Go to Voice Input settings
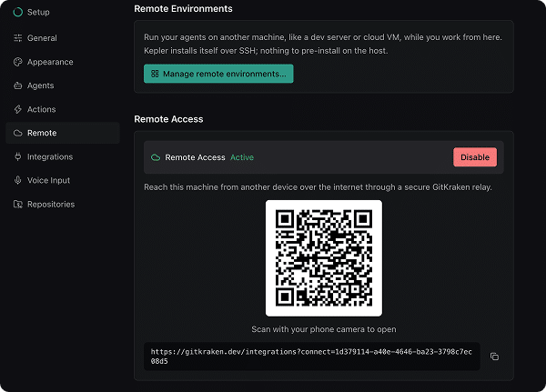 point(62,180)
